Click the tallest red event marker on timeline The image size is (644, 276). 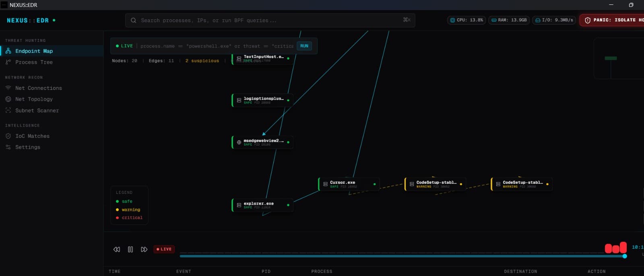[623, 247]
